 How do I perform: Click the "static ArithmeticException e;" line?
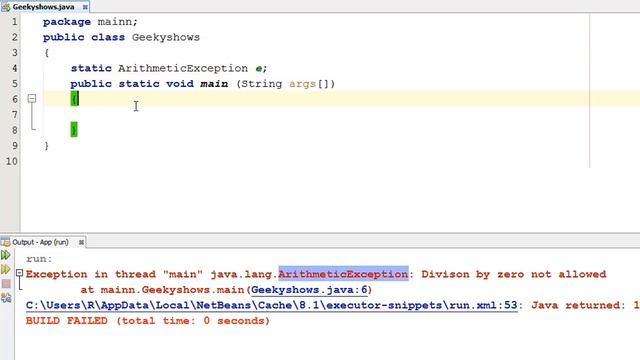(169, 68)
